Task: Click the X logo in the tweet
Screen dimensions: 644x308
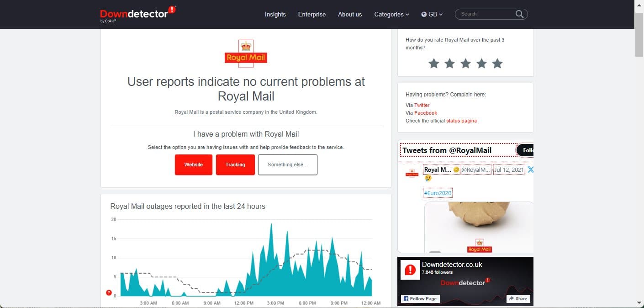Action: [x=530, y=170]
